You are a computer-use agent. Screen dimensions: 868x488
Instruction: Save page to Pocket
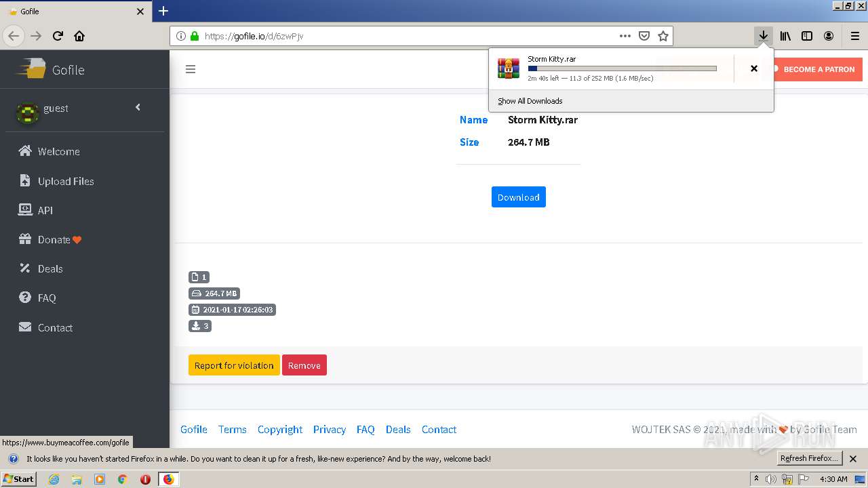644,36
